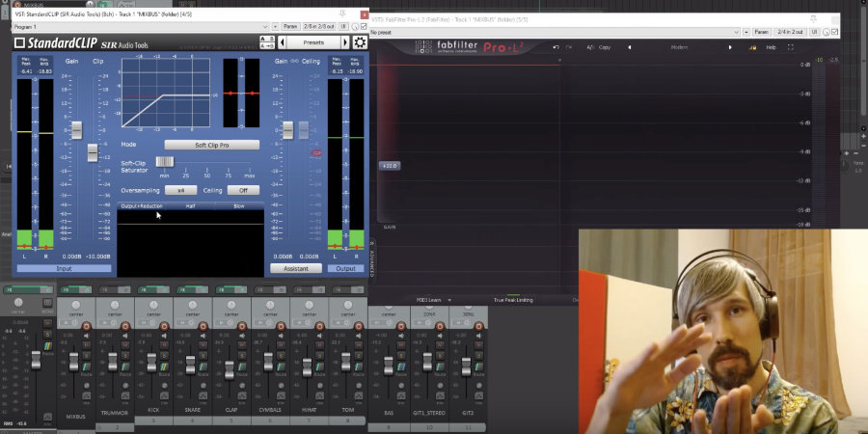The width and height of the screenshot is (868, 434).
Task: Open the MIXBUS track trim envelope icon
Action: (x=87, y=395)
